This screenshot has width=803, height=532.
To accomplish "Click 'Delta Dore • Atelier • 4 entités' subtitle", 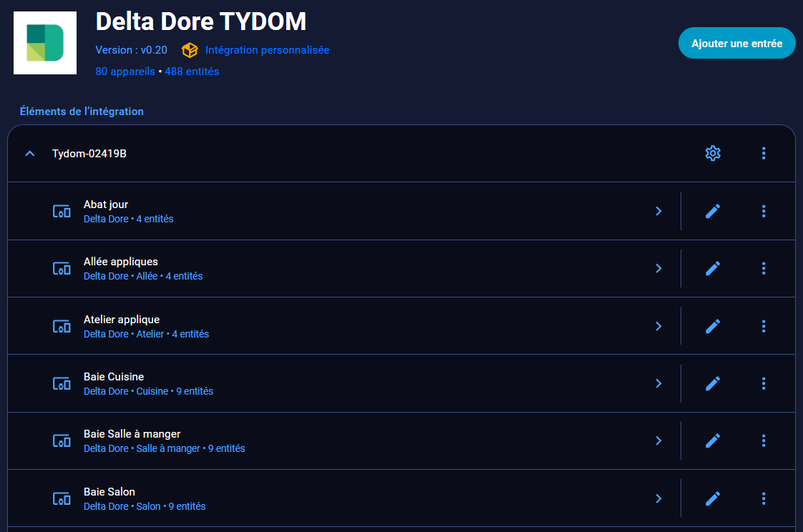I will click(x=146, y=334).
